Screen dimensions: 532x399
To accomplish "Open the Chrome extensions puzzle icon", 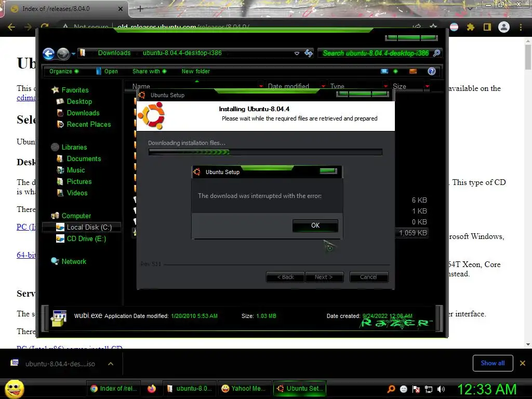I will point(471,27).
